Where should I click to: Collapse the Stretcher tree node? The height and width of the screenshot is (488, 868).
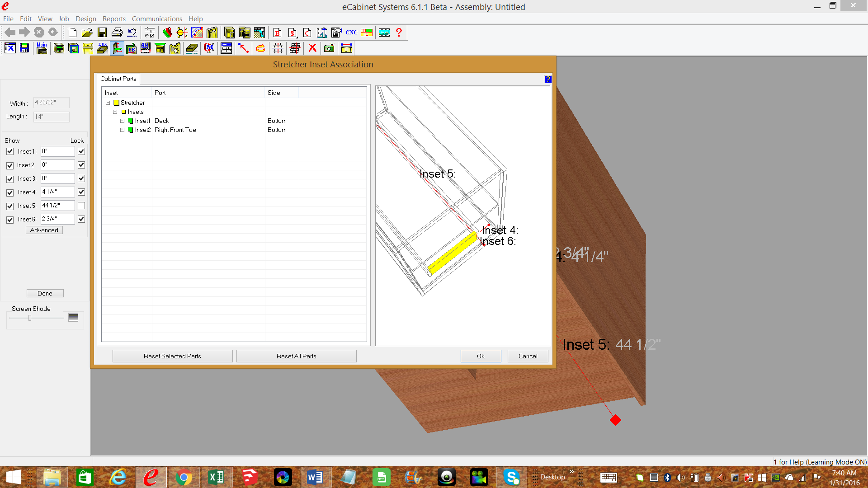tap(108, 103)
